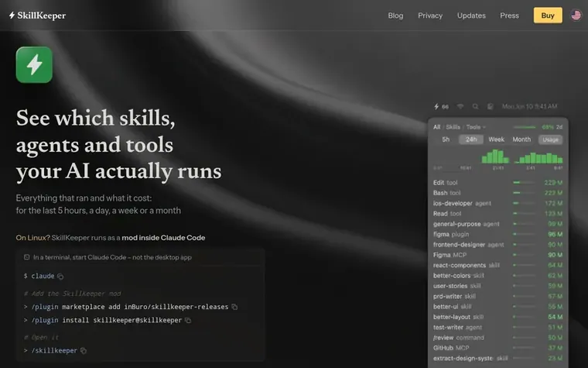The width and height of the screenshot is (588, 368).
Task: Select the 'ios-developer agent' row
Action: (497, 203)
